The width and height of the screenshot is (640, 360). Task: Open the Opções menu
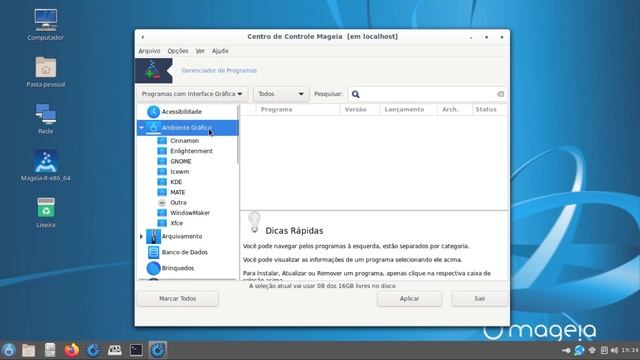(x=178, y=51)
